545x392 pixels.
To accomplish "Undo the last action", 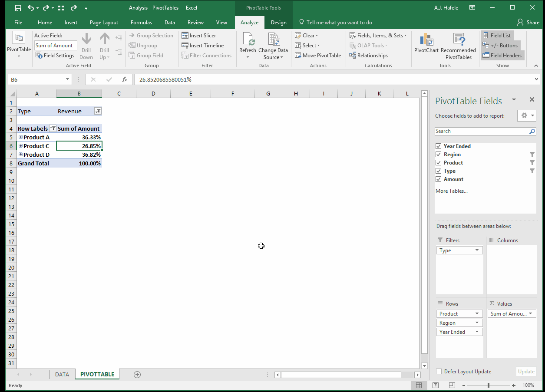I will coord(30,8).
